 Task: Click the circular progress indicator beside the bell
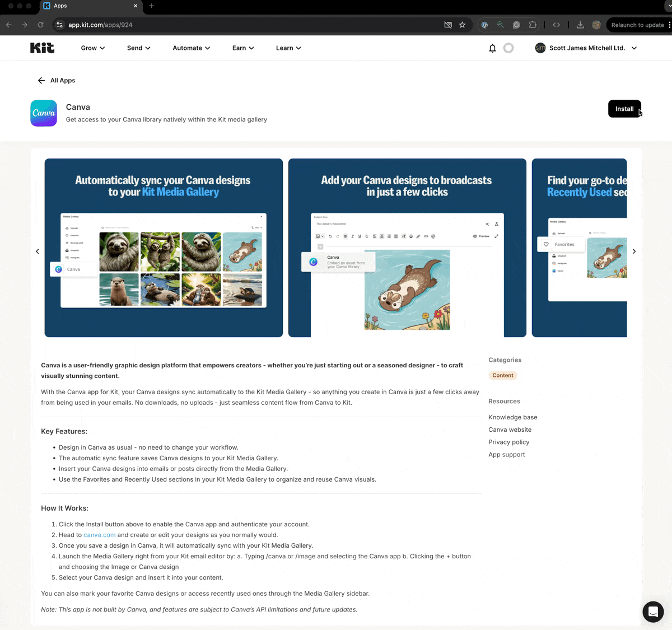coord(508,48)
